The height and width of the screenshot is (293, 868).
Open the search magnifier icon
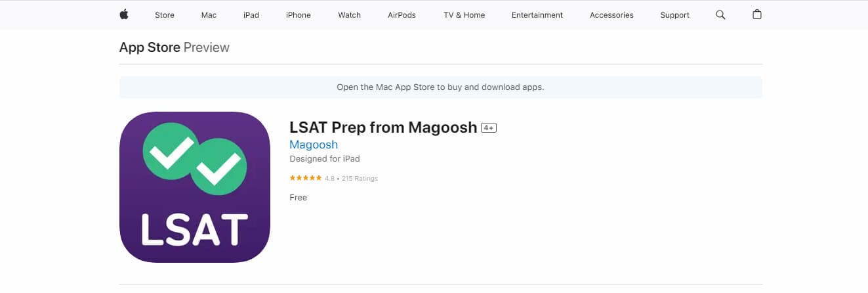tap(720, 14)
